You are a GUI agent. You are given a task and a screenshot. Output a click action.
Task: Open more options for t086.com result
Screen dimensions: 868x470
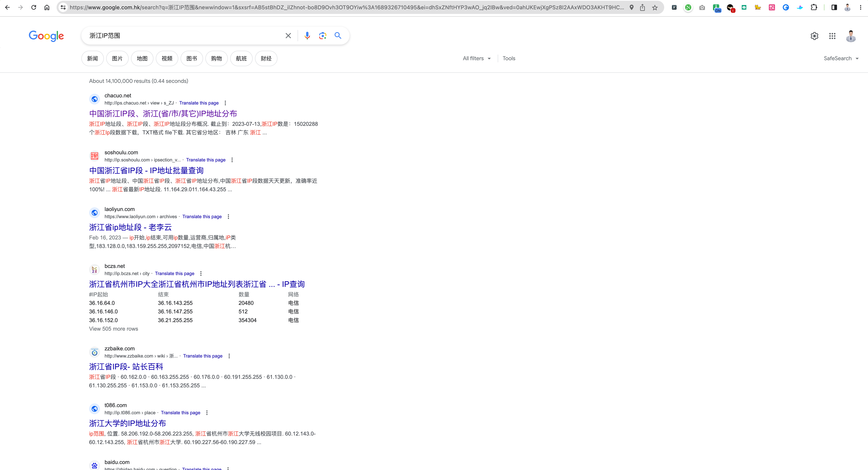pos(207,413)
